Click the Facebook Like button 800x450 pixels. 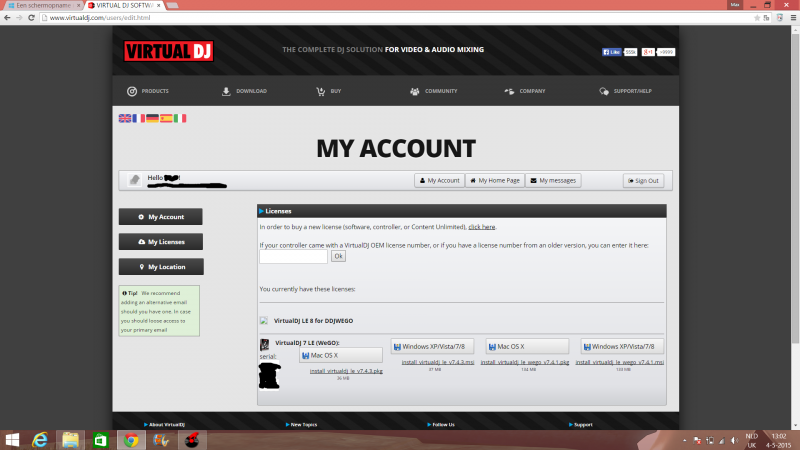click(x=611, y=51)
